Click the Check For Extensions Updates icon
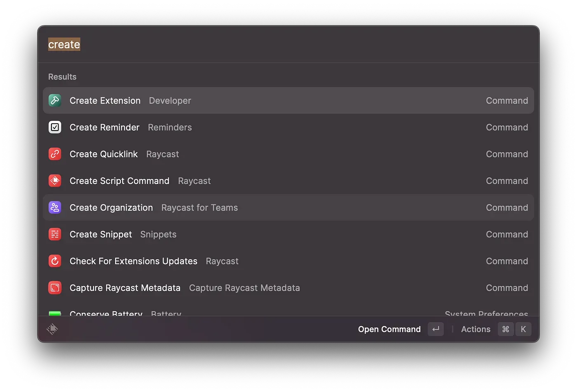Viewport: 577px width, 392px height. (55, 261)
